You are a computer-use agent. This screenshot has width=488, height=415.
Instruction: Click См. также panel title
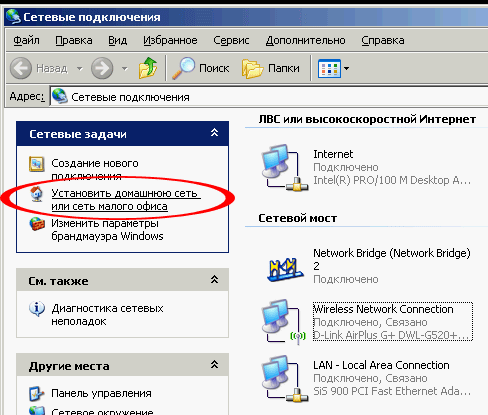(58, 281)
